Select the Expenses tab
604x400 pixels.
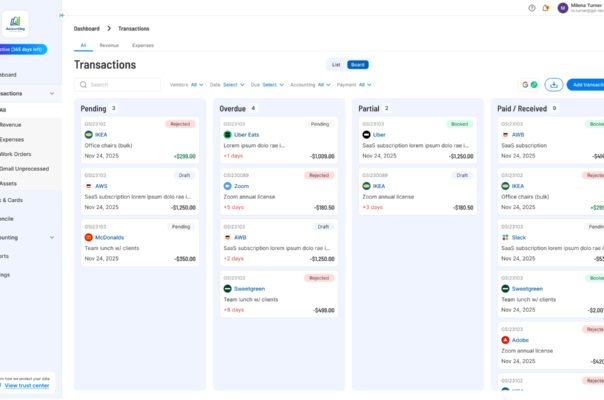tap(143, 45)
